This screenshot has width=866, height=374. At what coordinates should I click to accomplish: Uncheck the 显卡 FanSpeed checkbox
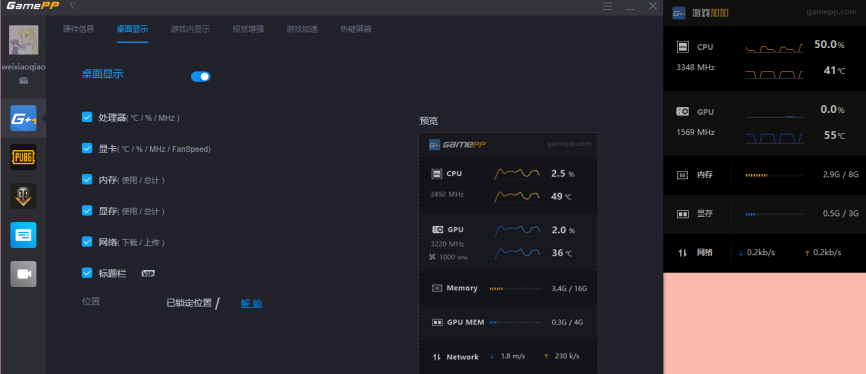(x=87, y=148)
